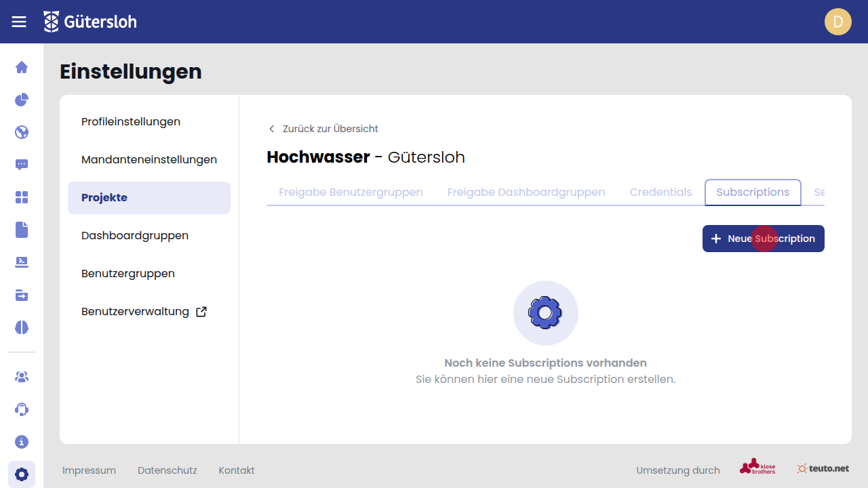Switch to the Credentials tab
This screenshot has width=868, height=488.
660,192
